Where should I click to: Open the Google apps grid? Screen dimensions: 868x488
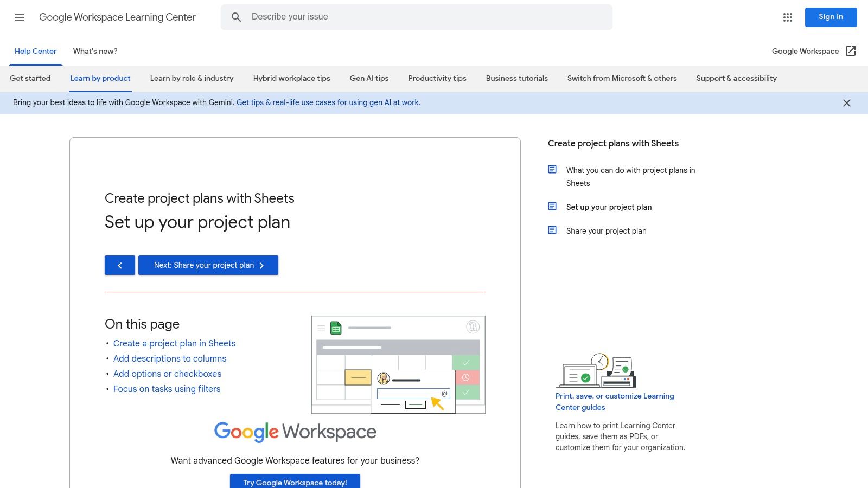pos(788,17)
